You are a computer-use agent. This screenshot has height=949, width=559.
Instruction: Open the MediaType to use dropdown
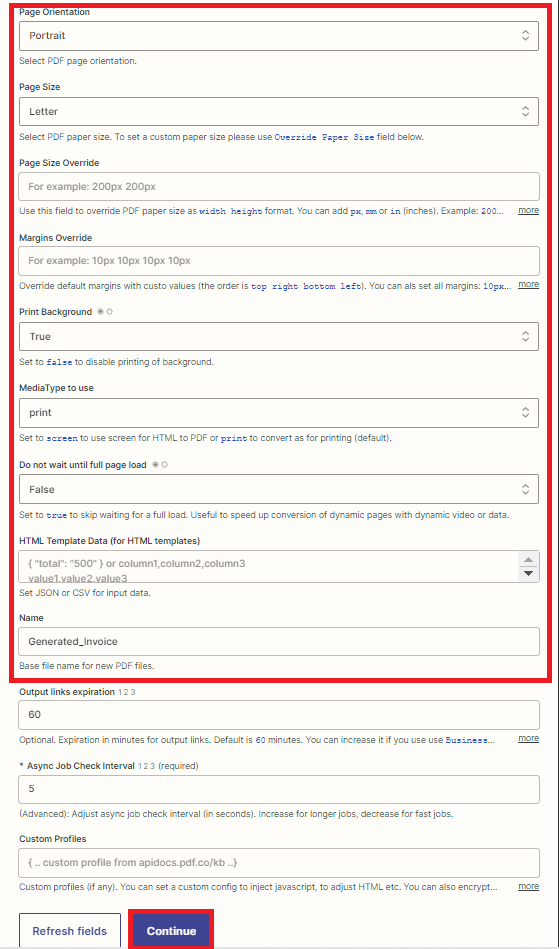coord(279,413)
